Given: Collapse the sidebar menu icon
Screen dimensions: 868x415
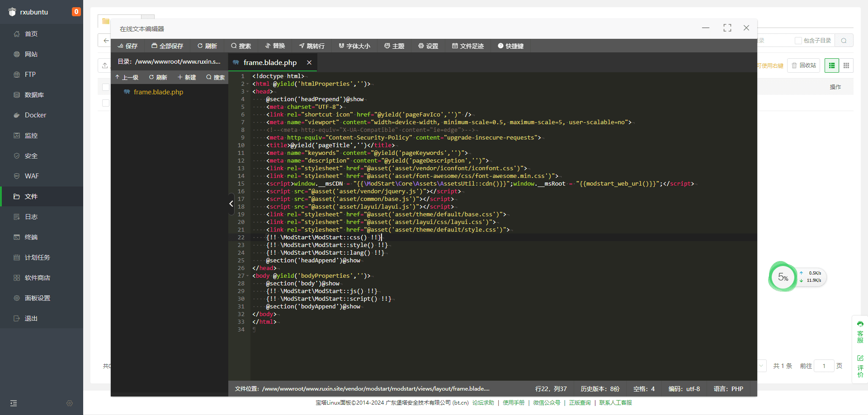Looking at the screenshot, I should pos(14,403).
